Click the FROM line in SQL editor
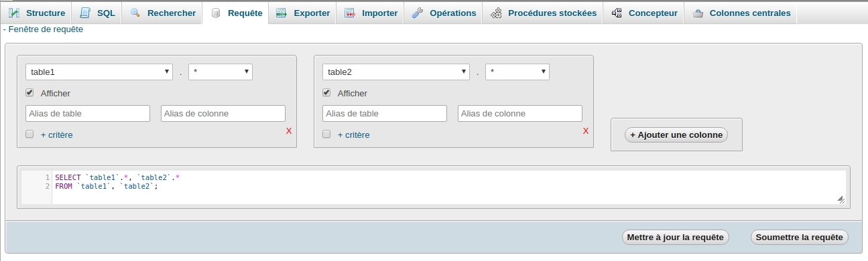This screenshot has height=261, width=868. 106,186
